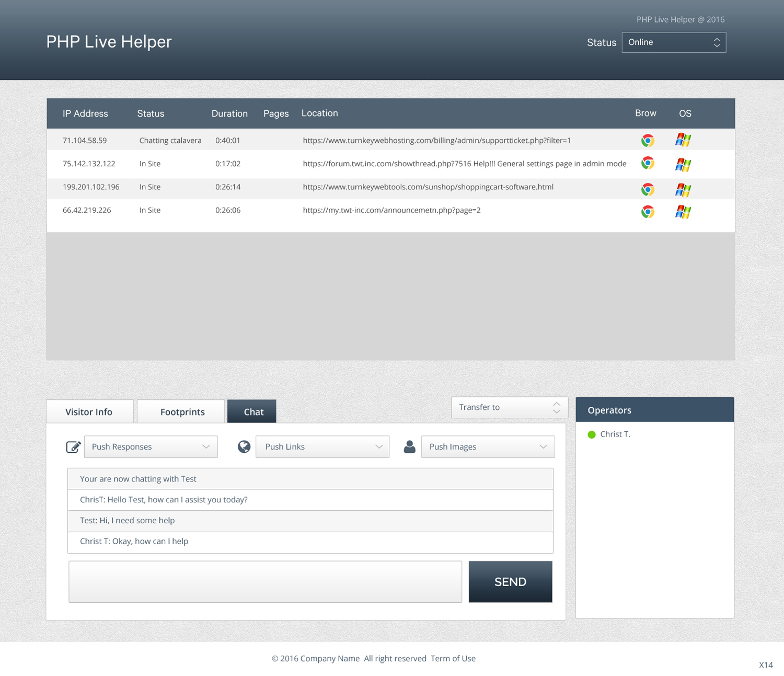784x676 pixels.
Task: Open the Term of Use link
Action: point(453,659)
